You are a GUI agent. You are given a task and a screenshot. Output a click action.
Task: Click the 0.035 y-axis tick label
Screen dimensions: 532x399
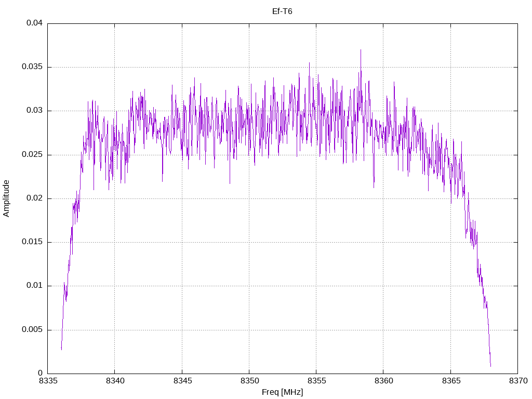click(x=32, y=67)
